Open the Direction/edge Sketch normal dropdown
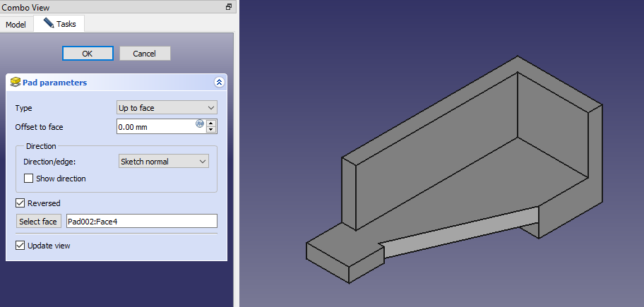 [x=163, y=162]
